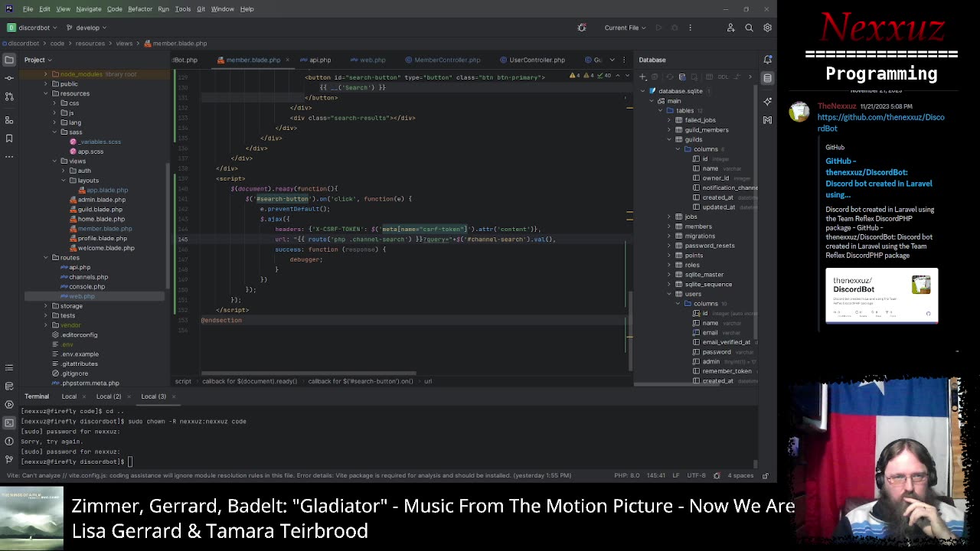This screenshot has width=980, height=551.
Task: Click the GitHub embed title link
Action: (x=878, y=178)
